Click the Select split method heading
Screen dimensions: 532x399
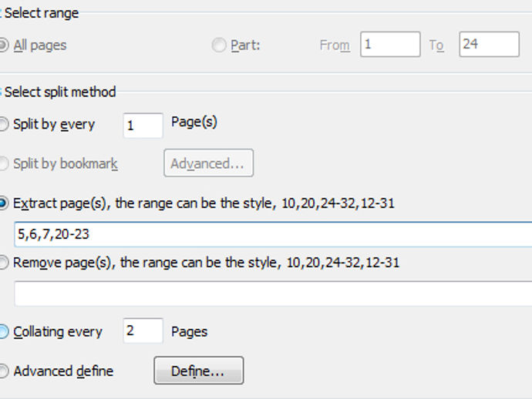(60, 92)
